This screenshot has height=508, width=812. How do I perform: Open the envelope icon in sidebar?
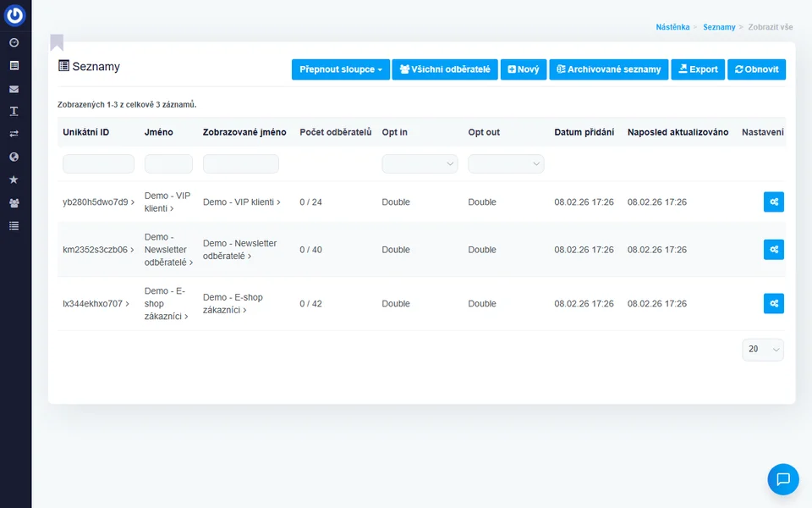[14, 88]
